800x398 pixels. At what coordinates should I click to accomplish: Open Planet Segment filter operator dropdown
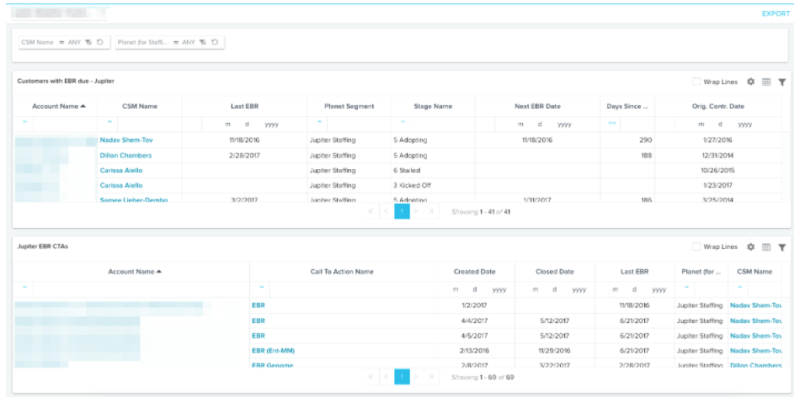(x=319, y=122)
